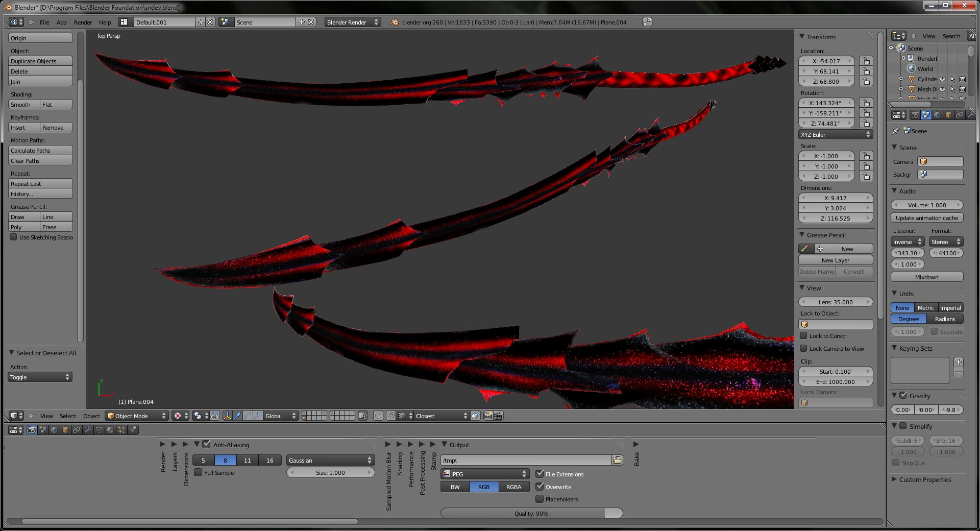This screenshot has width=980, height=531.
Task: Open the File menu
Action: click(x=44, y=22)
